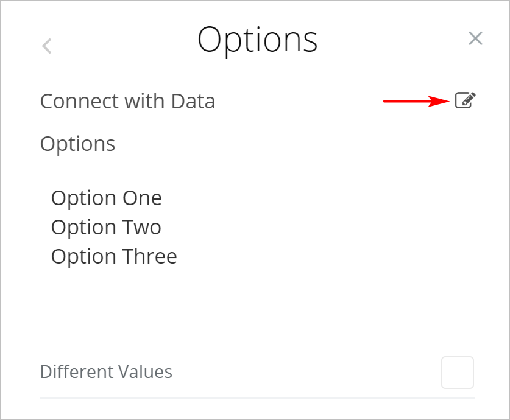Click the word "Different" near the bottom
This screenshot has height=420, width=510.
[76, 372]
